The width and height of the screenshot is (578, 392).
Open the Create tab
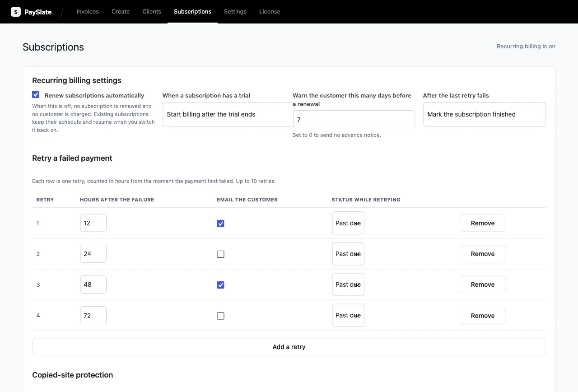tap(121, 12)
